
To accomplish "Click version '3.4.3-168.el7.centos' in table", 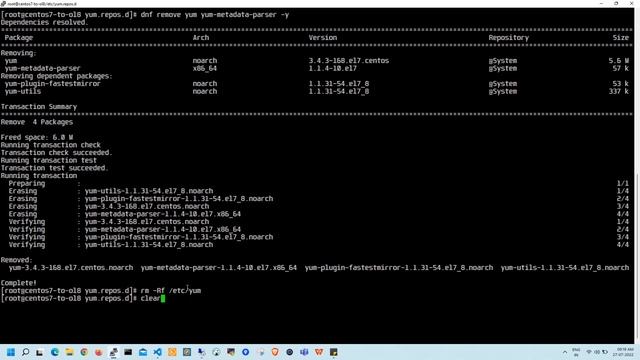I will 349,61.
